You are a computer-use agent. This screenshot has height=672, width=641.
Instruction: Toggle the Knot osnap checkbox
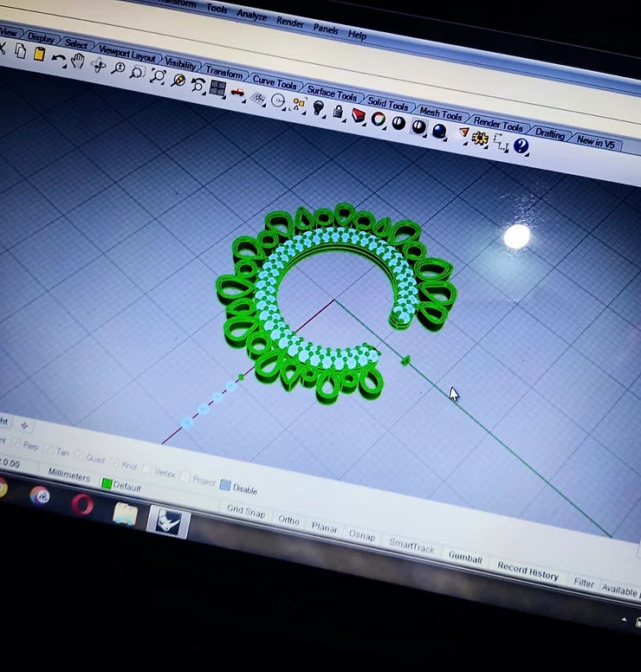[x=114, y=462]
